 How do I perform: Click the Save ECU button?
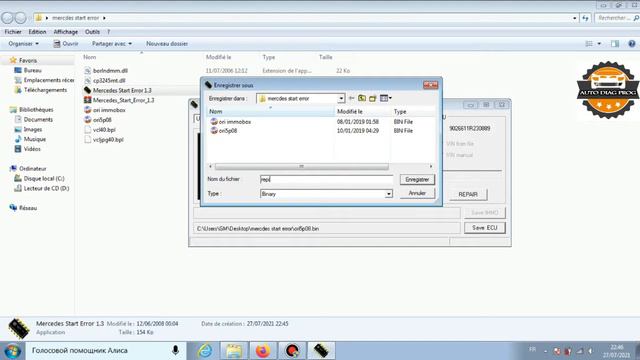(x=484, y=228)
